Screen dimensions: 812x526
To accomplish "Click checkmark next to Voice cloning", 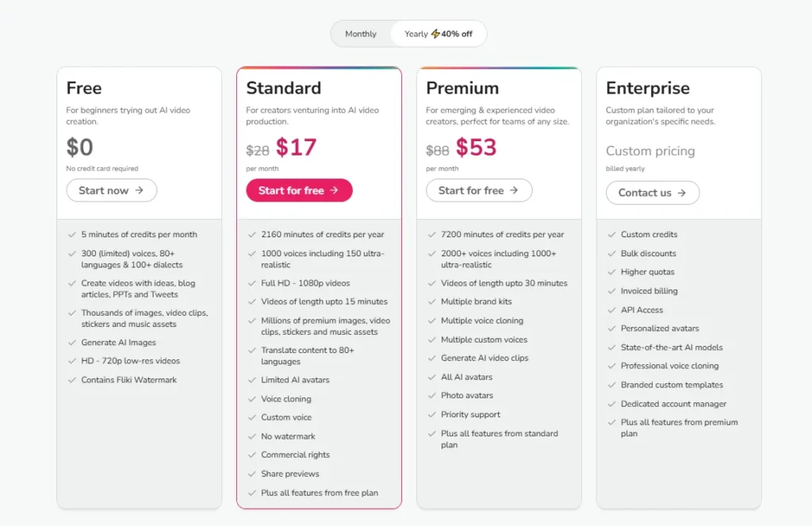I will pyautogui.click(x=252, y=399).
